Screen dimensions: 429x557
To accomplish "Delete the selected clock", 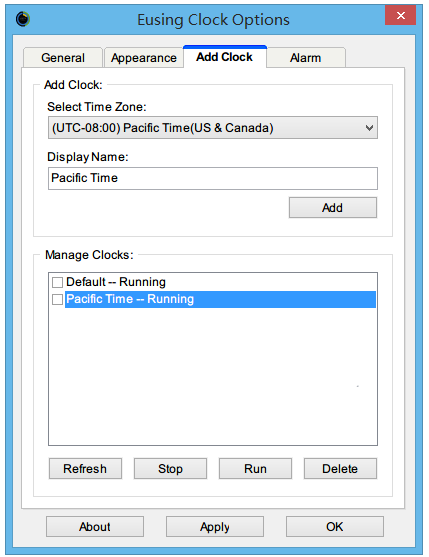I will pos(340,469).
